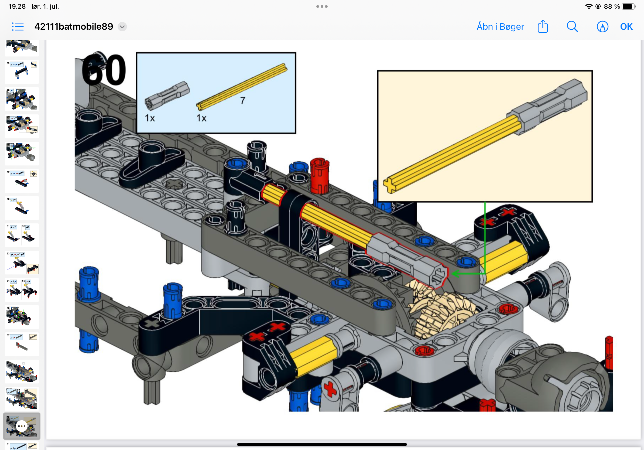Select the highlighted current page thumbnail

[x=22, y=426]
